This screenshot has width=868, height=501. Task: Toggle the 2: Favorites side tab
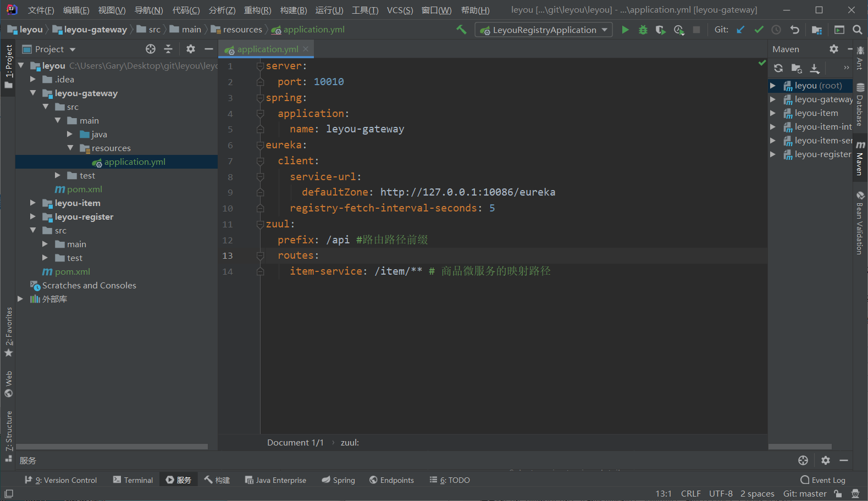pyautogui.click(x=8, y=332)
